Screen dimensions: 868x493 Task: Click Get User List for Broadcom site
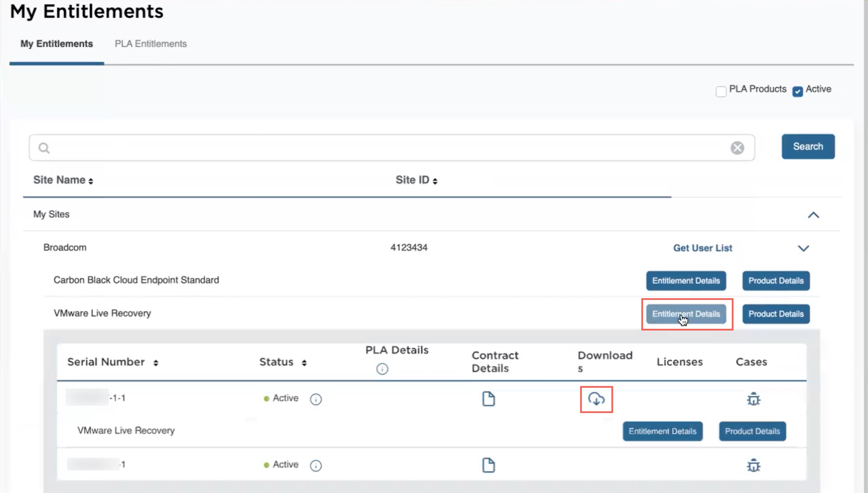[703, 248]
